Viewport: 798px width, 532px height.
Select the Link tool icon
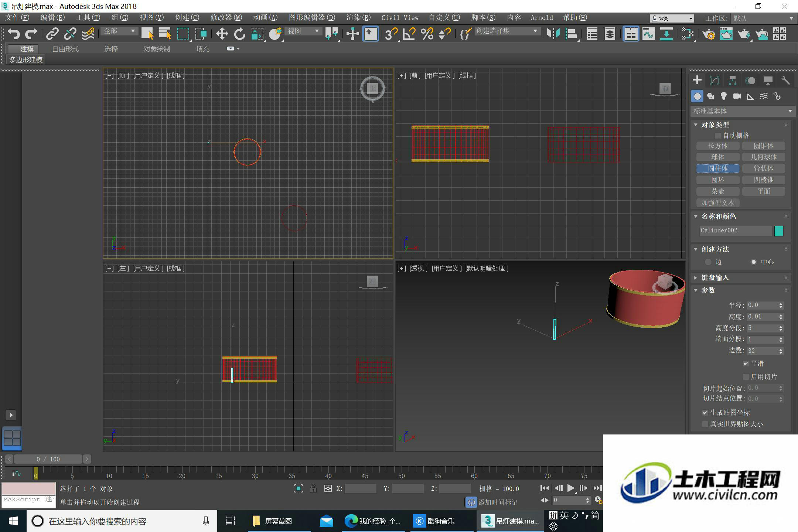[52, 34]
